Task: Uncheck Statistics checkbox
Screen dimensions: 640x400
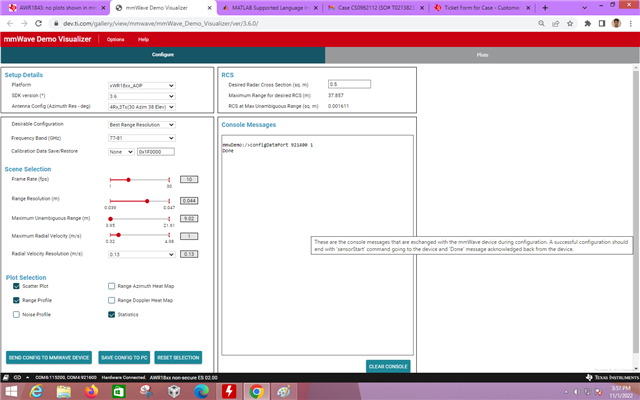Action: coord(111,315)
